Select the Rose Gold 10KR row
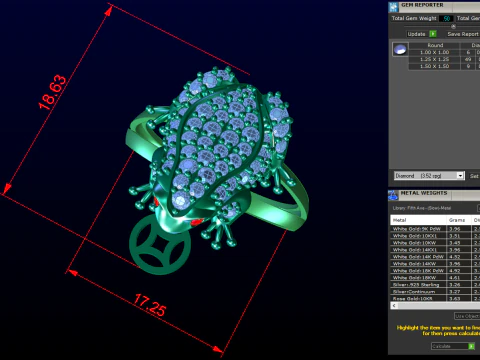480x360 pixels. point(435,299)
